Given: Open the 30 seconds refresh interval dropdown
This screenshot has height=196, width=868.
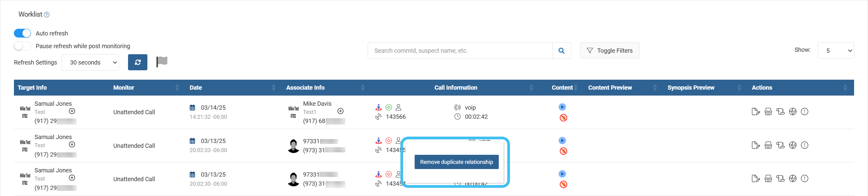Looking at the screenshot, I should click(90, 62).
